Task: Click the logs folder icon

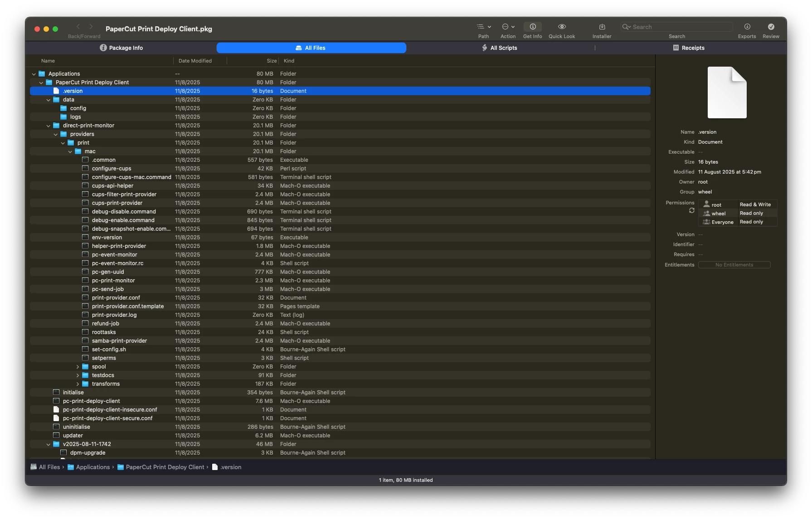Action: (63, 116)
